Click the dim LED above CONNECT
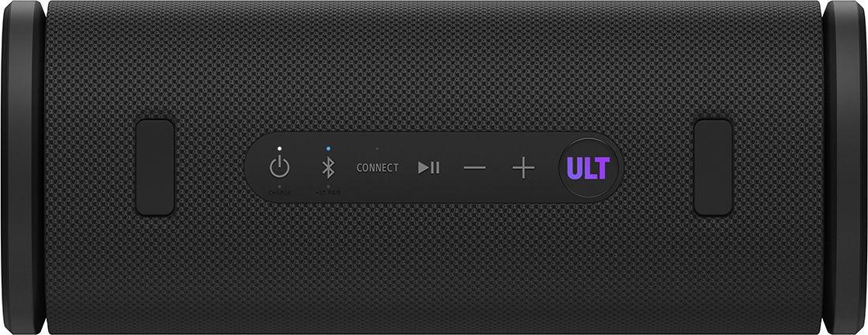This screenshot has height=335, width=868. pyautogui.click(x=377, y=149)
